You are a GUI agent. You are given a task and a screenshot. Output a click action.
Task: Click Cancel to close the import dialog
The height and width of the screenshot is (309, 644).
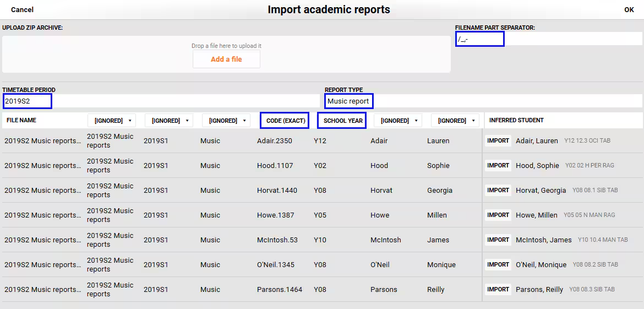pyautogui.click(x=22, y=9)
